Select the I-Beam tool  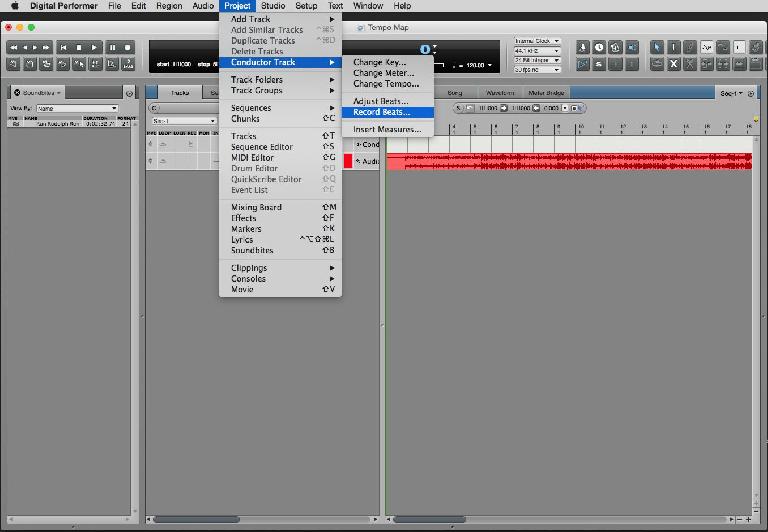pos(673,48)
